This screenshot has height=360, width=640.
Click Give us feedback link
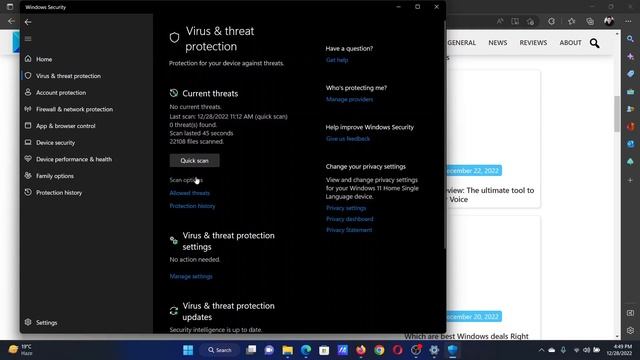[348, 139]
